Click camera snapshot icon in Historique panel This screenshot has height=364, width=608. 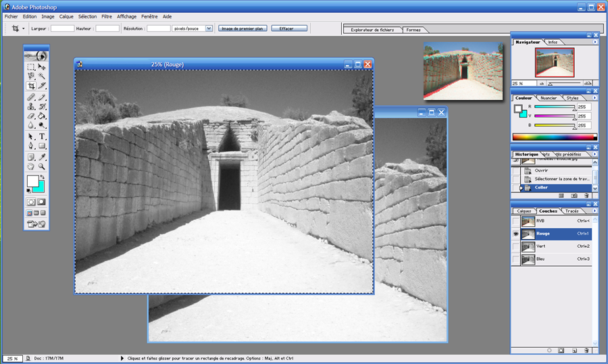click(x=574, y=195)
